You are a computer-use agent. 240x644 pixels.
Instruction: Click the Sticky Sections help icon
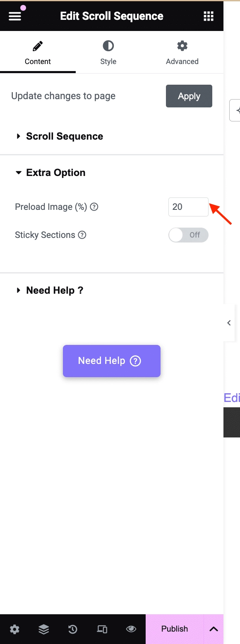point(82,235)
